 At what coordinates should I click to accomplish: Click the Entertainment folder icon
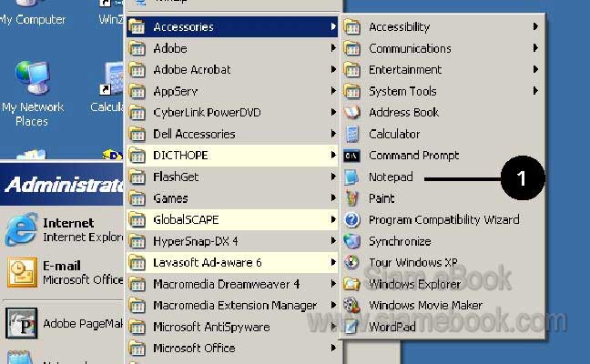tap(351, 70)
